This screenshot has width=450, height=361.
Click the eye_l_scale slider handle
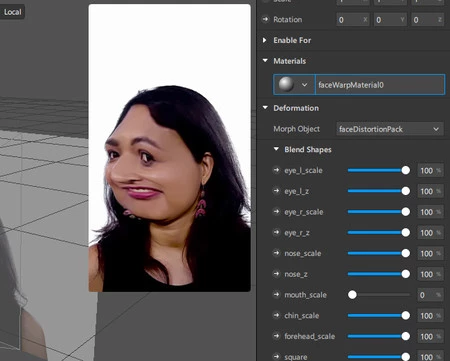[406, 170]
